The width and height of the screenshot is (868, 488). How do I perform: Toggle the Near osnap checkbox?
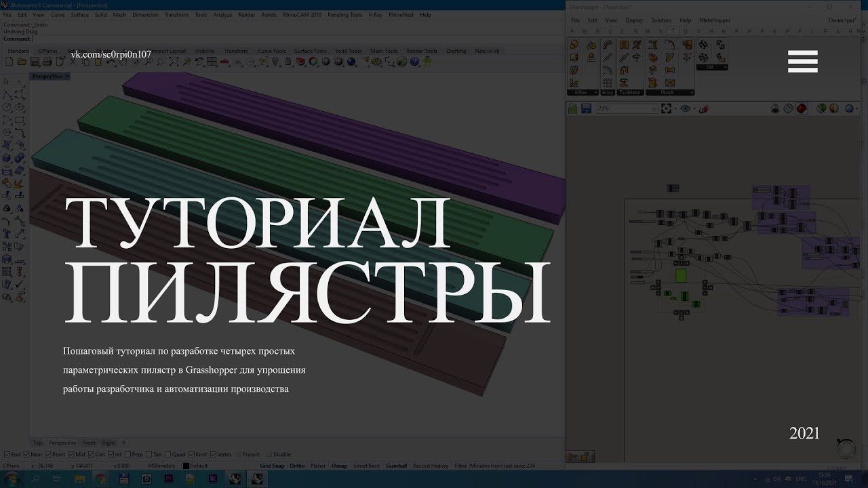tap(27, 454)
